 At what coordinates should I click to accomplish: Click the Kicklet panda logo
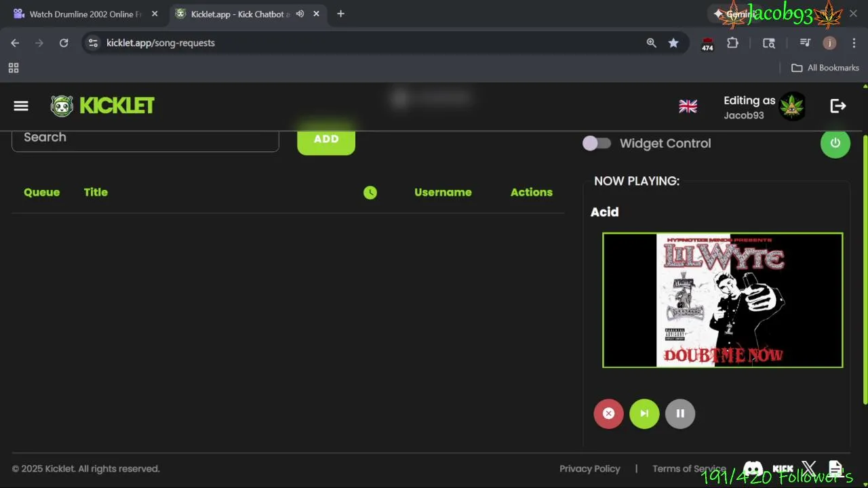pos(62,106)
